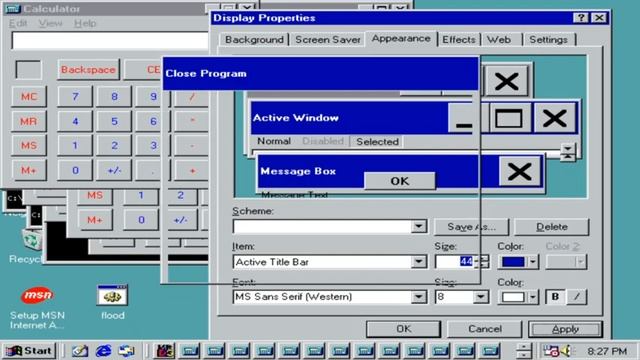Click the question mark help button in Display Properties
Viewport: 640px width, 360px height.
point(581,18)
